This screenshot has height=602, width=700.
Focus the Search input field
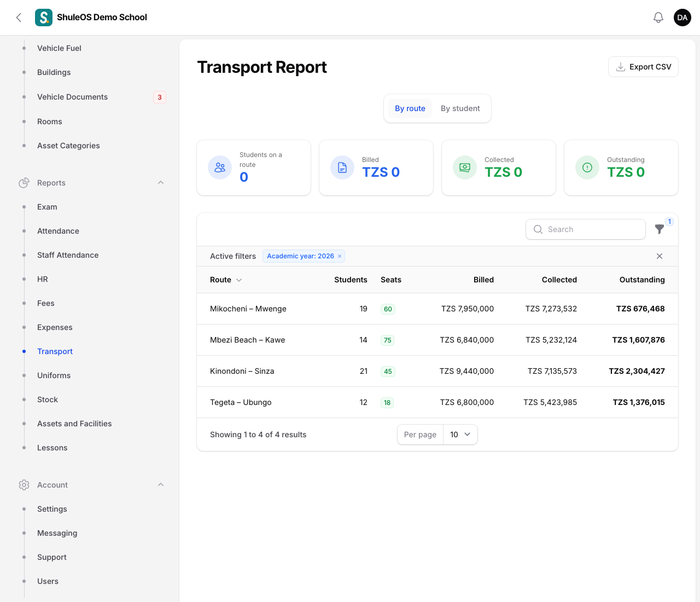click(x=586, y=229)
